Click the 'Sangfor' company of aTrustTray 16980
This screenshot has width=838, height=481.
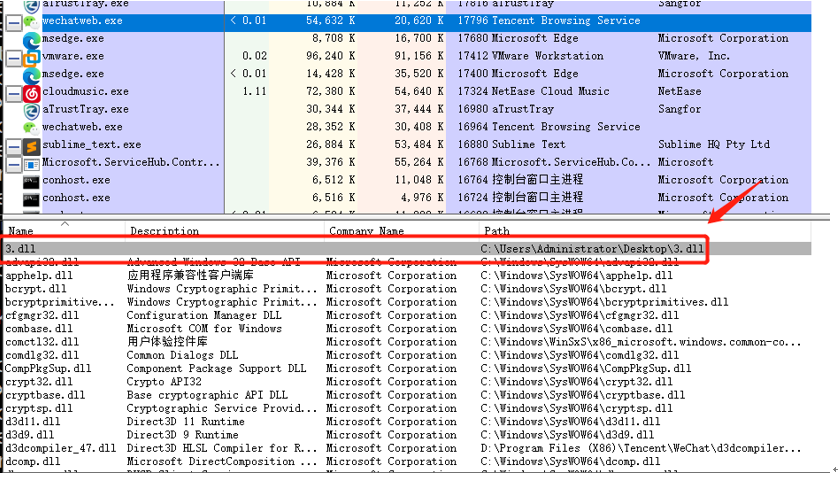click(679, 109)
